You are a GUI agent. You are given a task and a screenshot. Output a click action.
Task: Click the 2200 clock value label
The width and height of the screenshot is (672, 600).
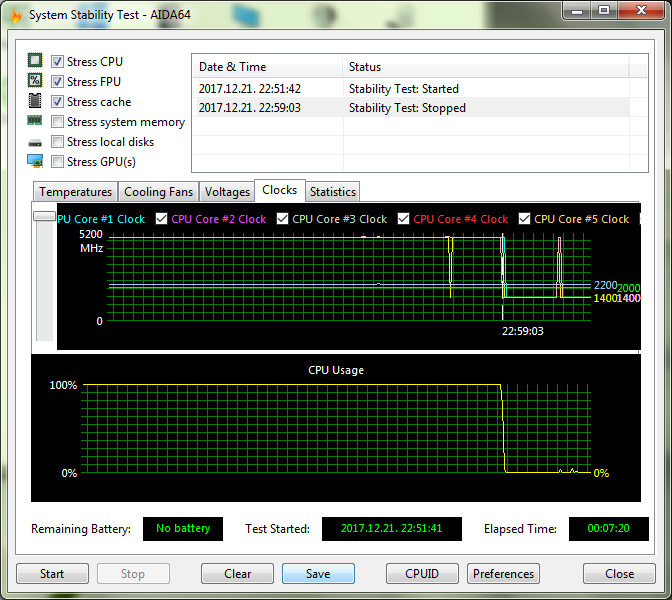click(x=605, y=285)
